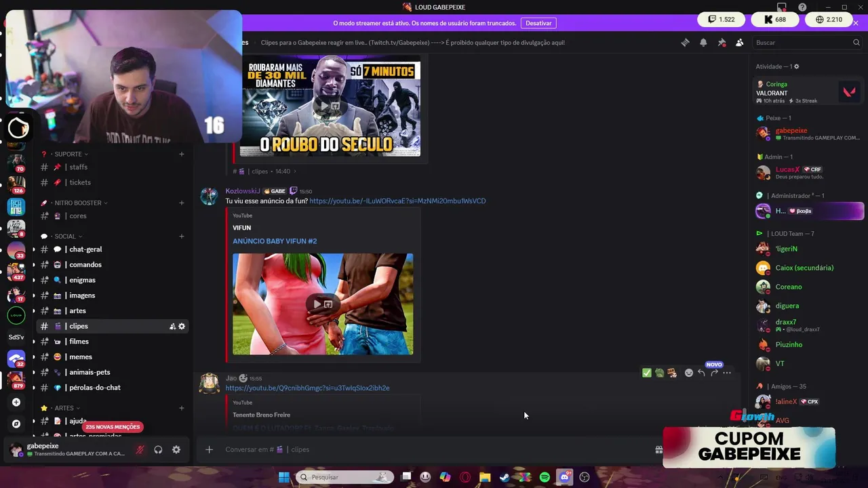This screenshot has width=868, height=488.
Task: Add a server with plus button
Action: 16,402
